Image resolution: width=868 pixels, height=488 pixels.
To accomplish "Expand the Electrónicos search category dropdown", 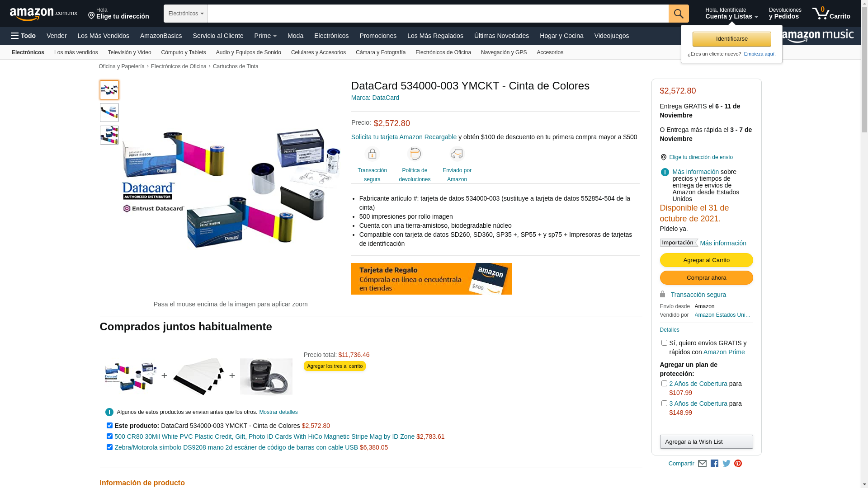I will (186, 14).
